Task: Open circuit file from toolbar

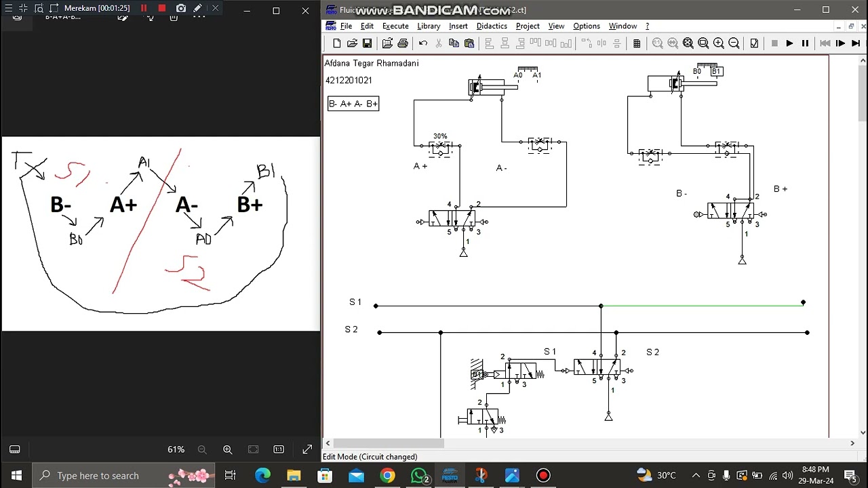Action: 352,43
